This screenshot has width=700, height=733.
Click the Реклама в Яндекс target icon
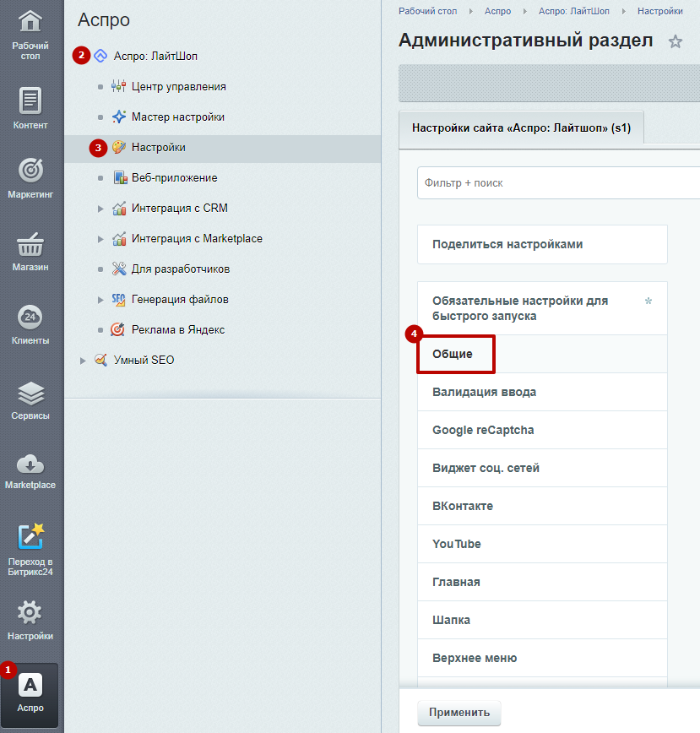[117, 329]
